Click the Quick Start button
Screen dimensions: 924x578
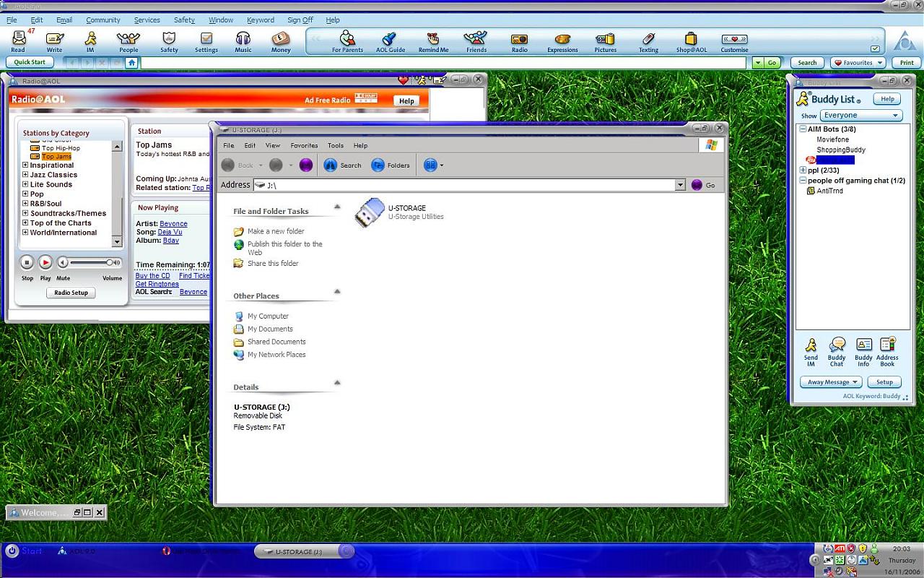30,62
